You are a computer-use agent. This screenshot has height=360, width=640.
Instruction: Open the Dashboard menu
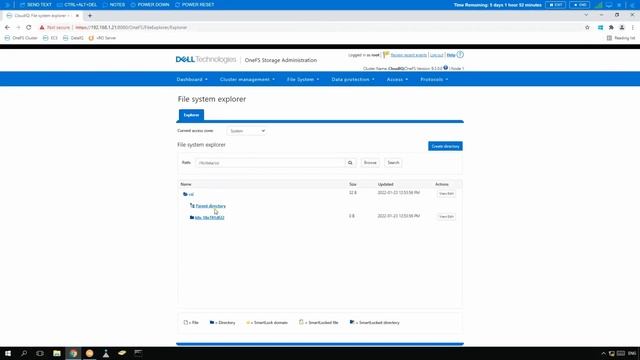(x=192, y=79)
